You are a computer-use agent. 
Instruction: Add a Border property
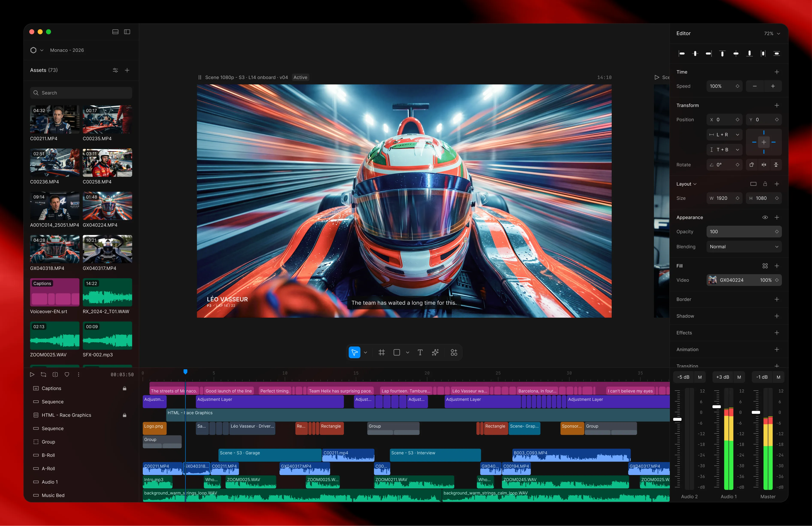click(777, 299)
